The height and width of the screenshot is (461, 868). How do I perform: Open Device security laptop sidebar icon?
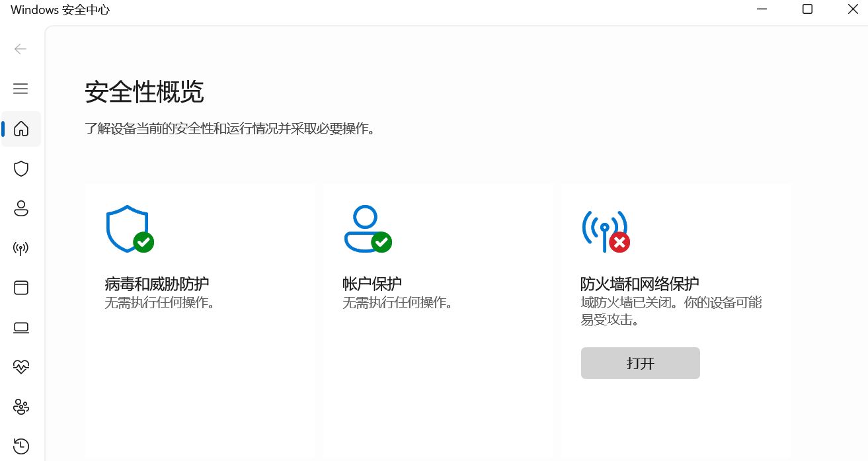[x=21, y=327]
